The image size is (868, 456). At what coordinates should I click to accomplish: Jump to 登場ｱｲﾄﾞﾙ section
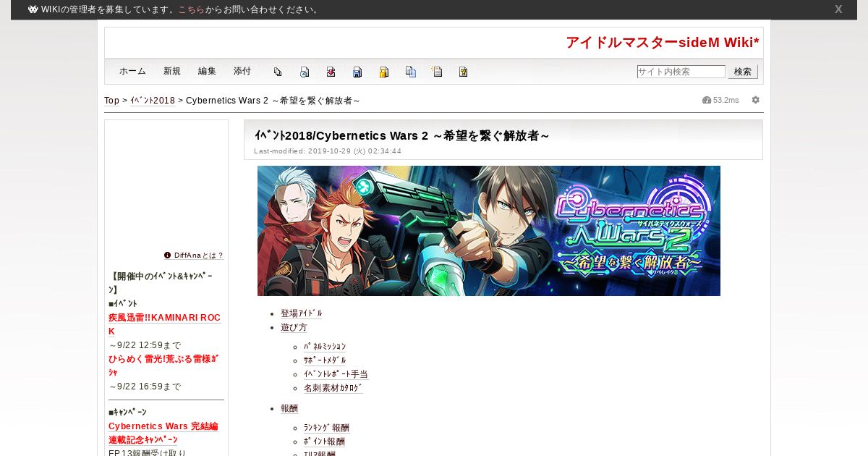click(x=302, y=313)
